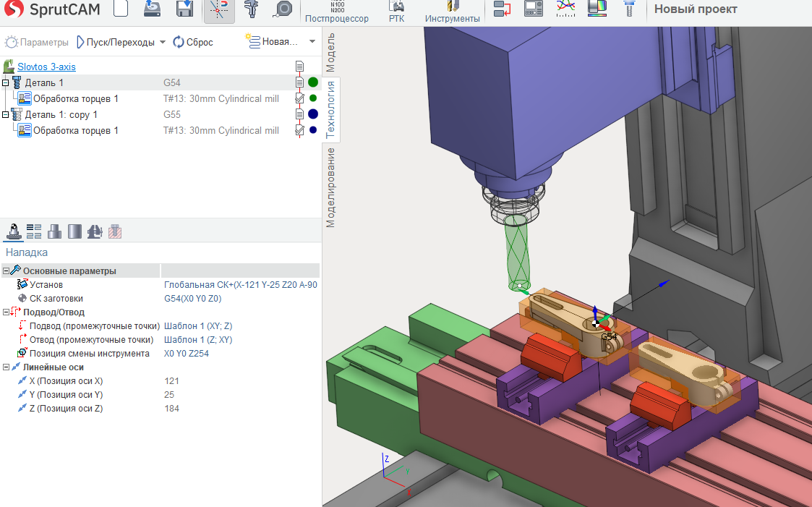Click the New project blank page icon
This screenshot has height=507, width=812.
tap(121, 9)
